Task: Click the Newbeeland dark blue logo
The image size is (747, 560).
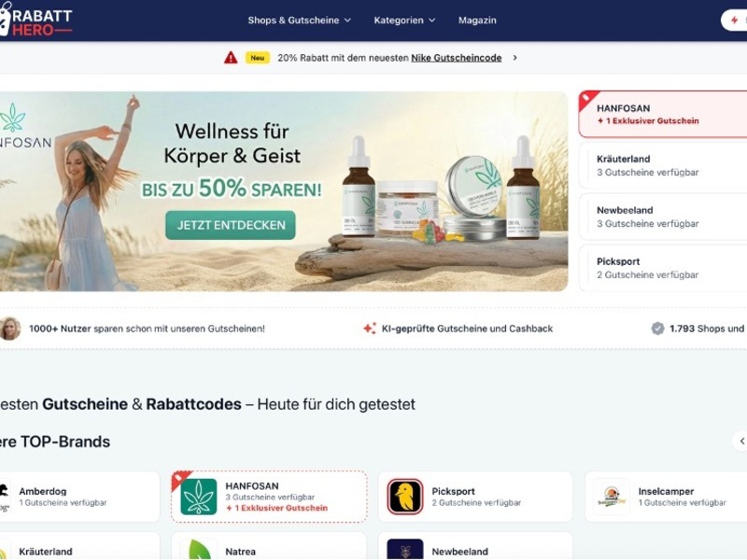Action: [x=405, y=550]
